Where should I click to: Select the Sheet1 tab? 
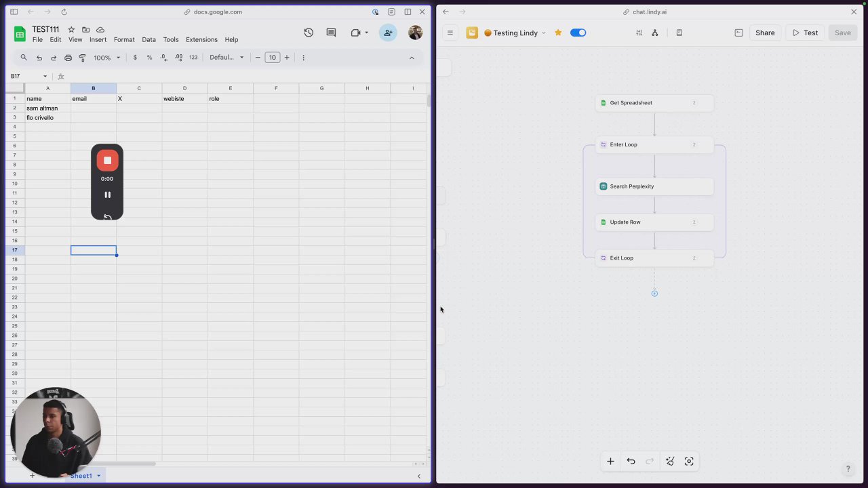coord(81,476)
